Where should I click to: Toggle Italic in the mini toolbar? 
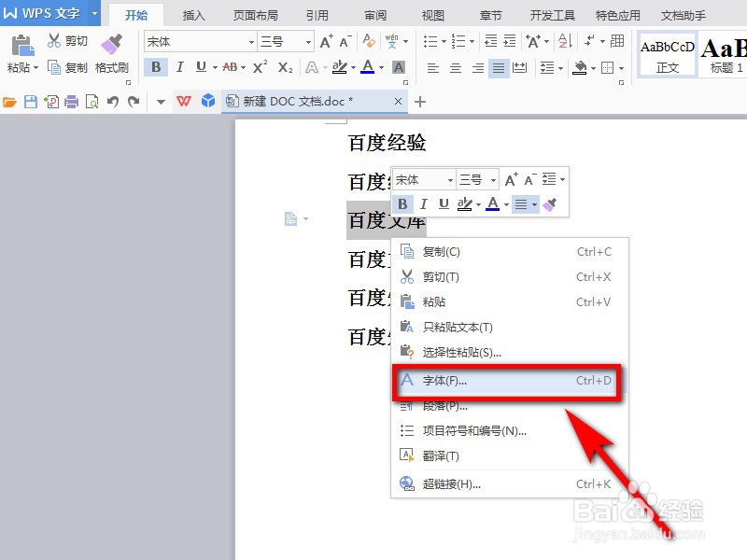[x=424, y=204]
